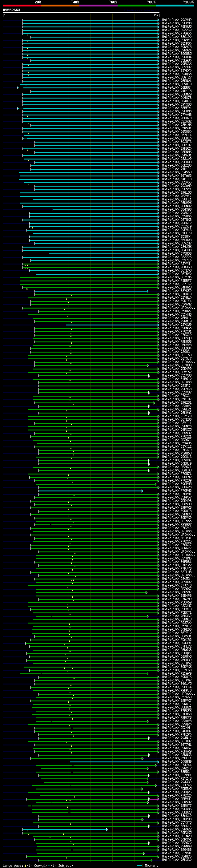Open hit UniRef100_Q9S9N9
Viewport: 197px width, 868px height.
177,20
